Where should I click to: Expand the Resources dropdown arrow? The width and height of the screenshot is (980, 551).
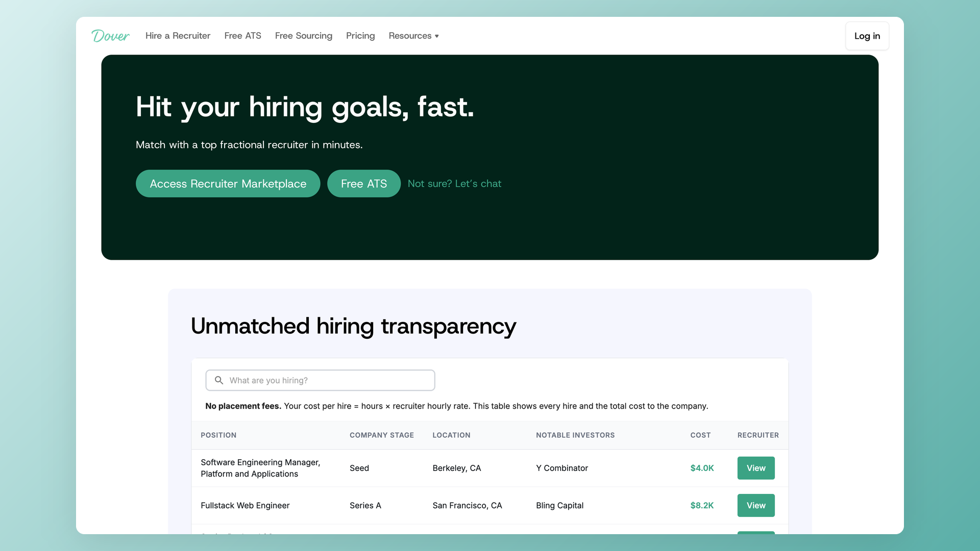click(x=437, y=36)
